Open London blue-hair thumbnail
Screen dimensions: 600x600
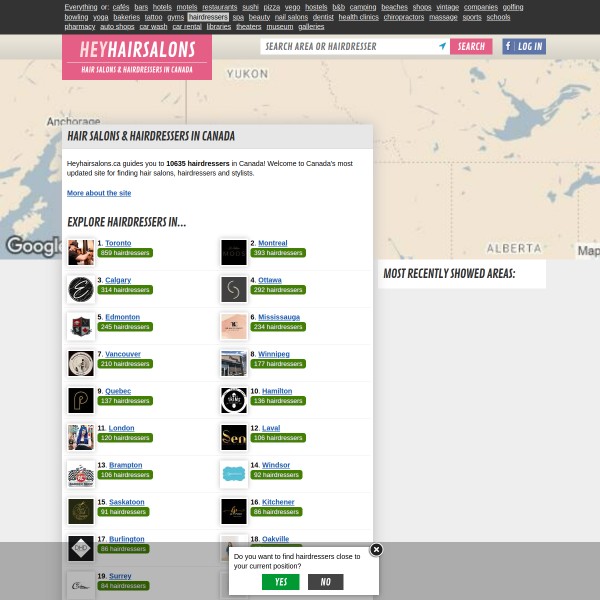pos(81,437)
